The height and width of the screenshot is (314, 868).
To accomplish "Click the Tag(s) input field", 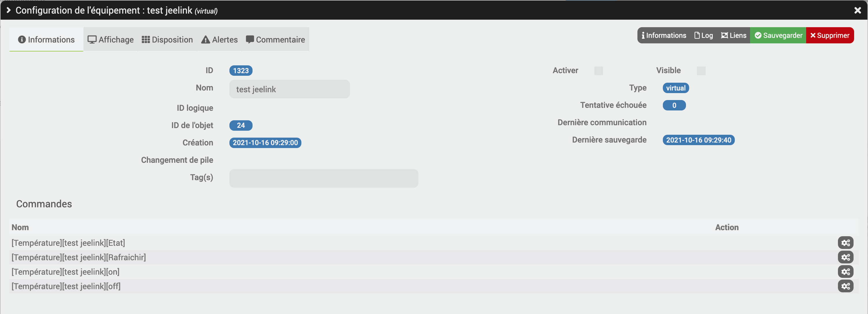I will point(324,178).
